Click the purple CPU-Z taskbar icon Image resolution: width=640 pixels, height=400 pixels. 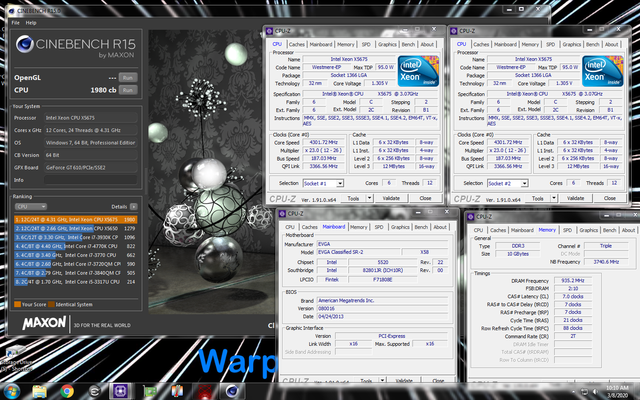(120, 391)
